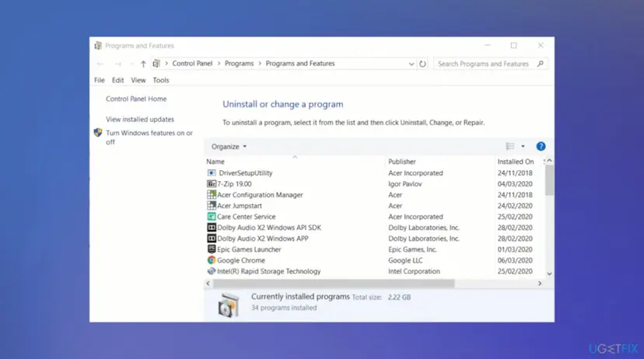644x359 pixels.
Task: Select the Acer Jumpstart name
Action: point(239,206)
